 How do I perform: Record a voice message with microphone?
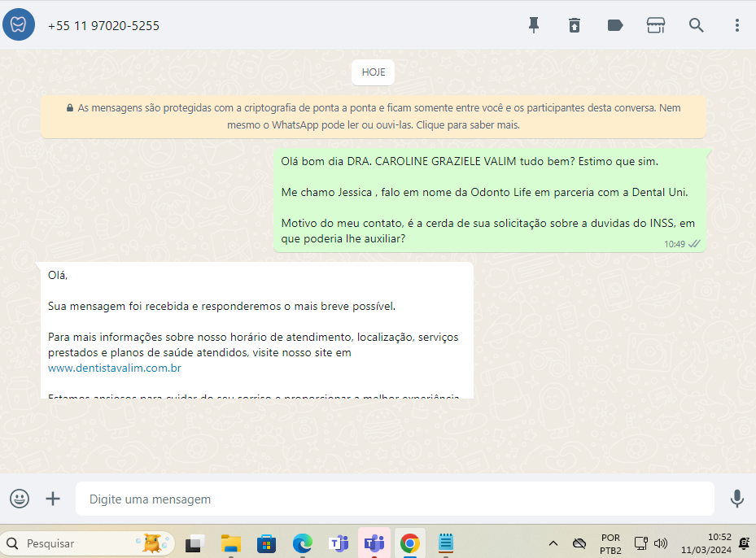pos(737,499)
